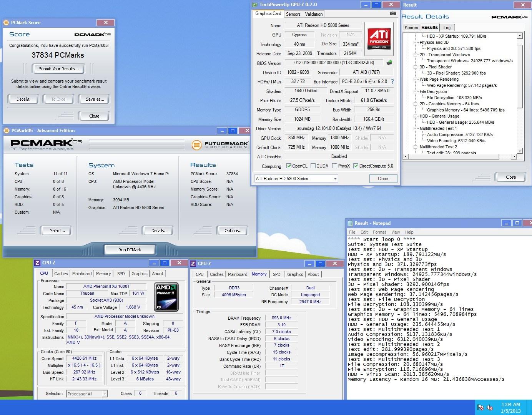Click the PCMark05 Advanced Edition title icon
The image size is (532, 415).
tap(7, 131)
